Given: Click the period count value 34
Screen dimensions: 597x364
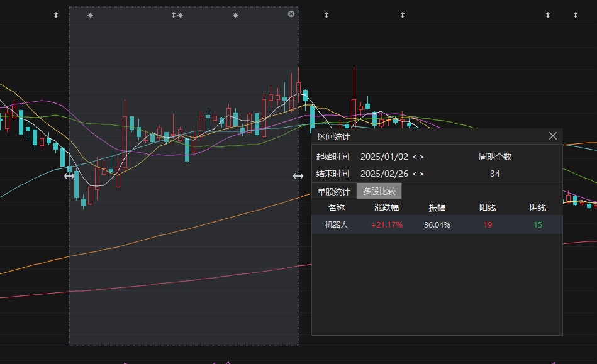Looking at the screenshot, I should 495,174.
